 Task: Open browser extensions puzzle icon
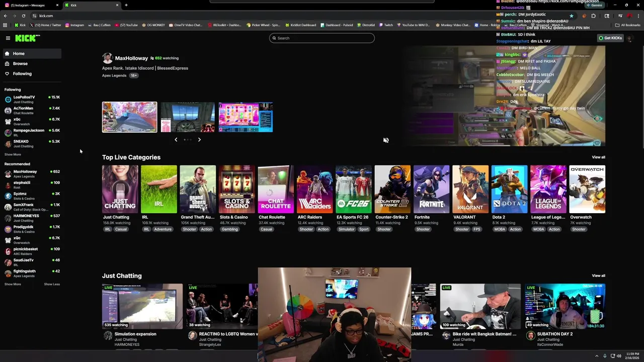(593, 16)
